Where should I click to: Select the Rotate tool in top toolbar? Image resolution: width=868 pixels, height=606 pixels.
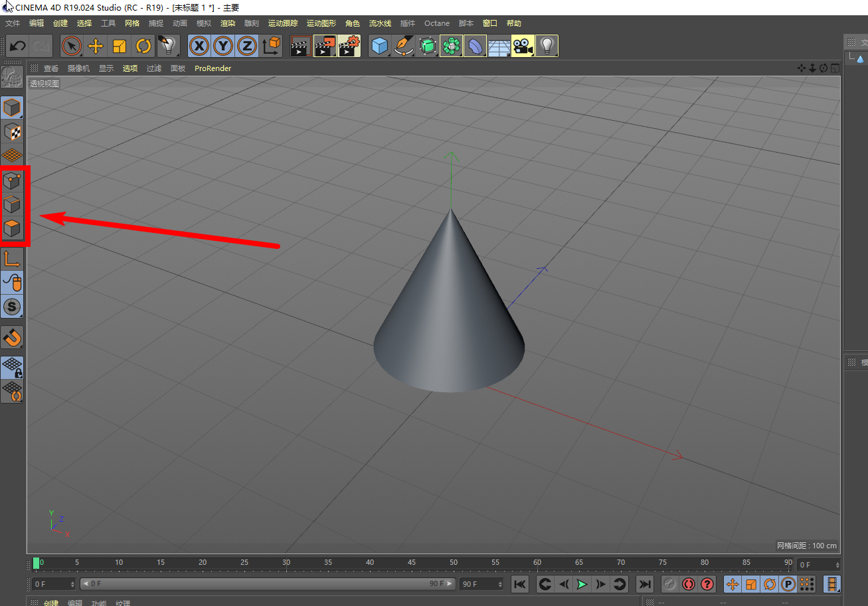(143, 46)
